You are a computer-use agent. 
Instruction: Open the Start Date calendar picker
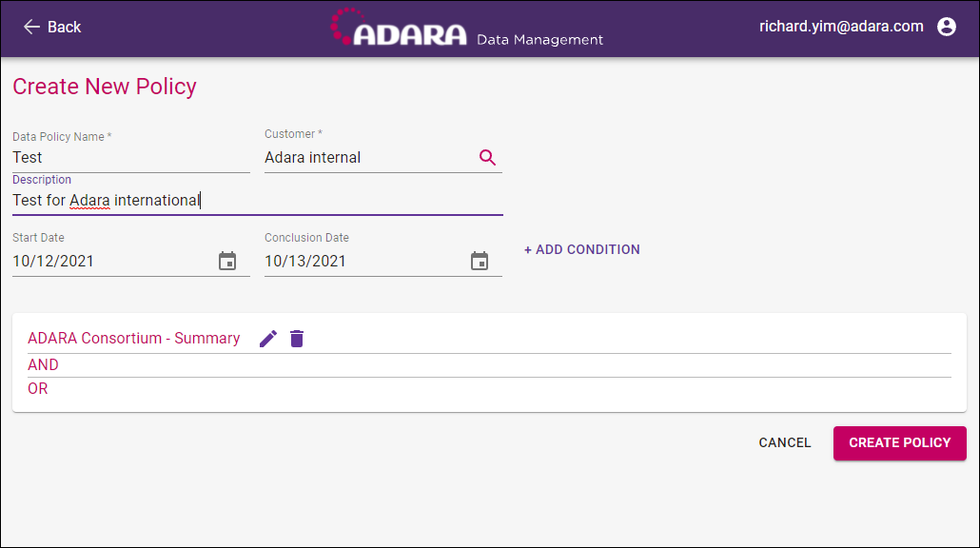[x=227, y=262]
